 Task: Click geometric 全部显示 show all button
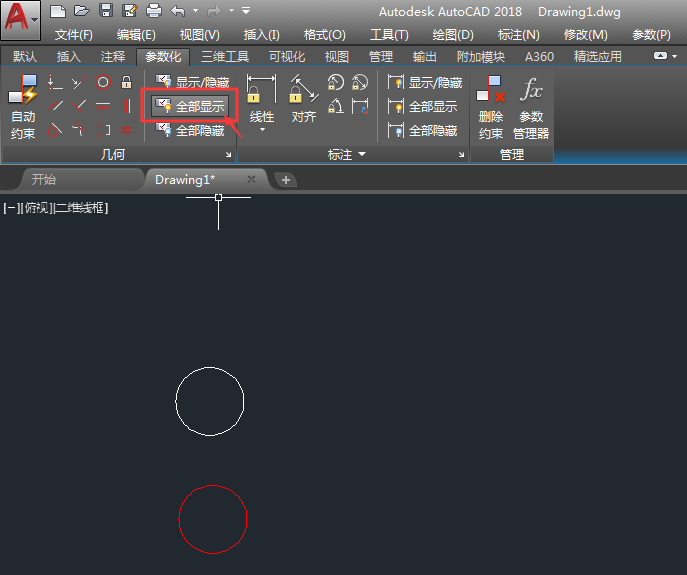(x=190, y=106)
